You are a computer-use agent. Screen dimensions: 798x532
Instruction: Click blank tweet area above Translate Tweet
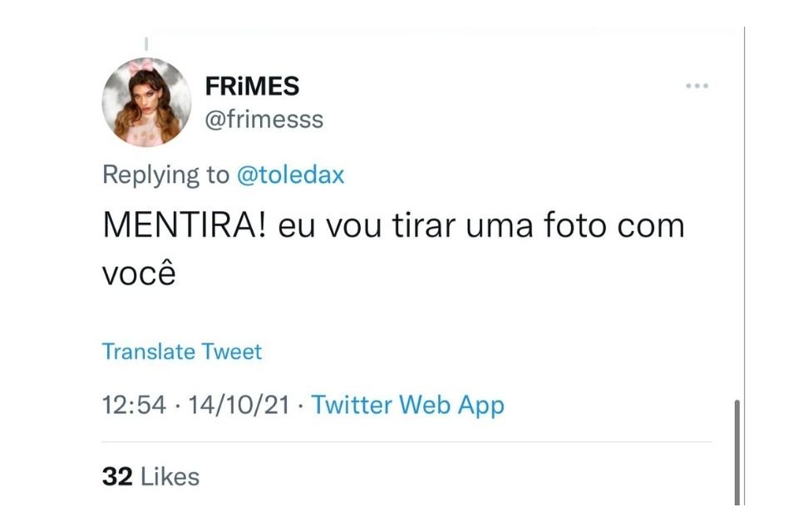[406, 314]
